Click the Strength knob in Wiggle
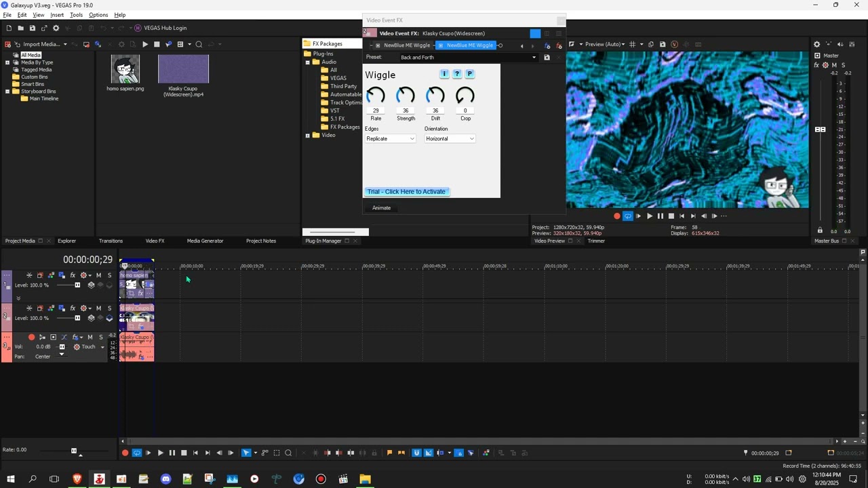The height and width of the screenshot is (488, 868). 406,96
